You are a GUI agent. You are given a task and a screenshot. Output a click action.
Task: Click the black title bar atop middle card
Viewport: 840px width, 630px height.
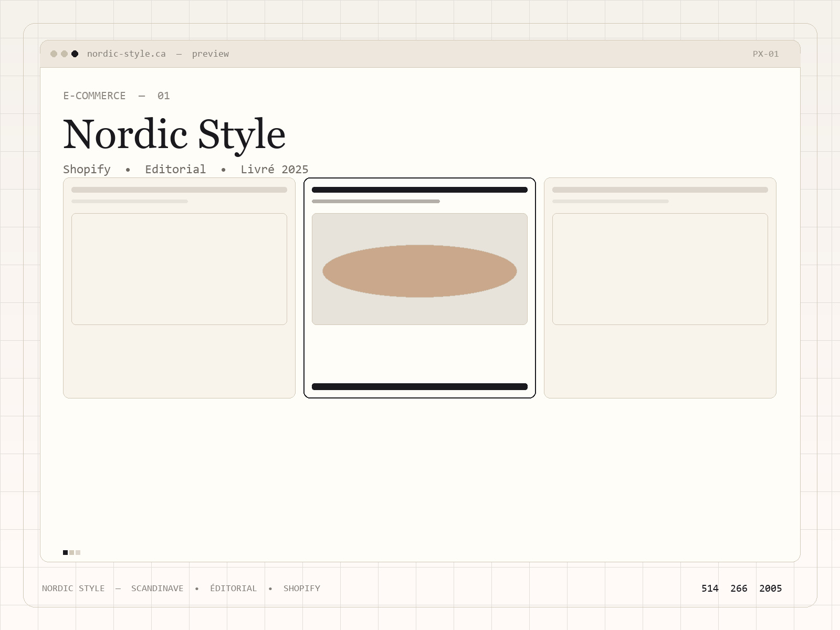pos(419,190)
